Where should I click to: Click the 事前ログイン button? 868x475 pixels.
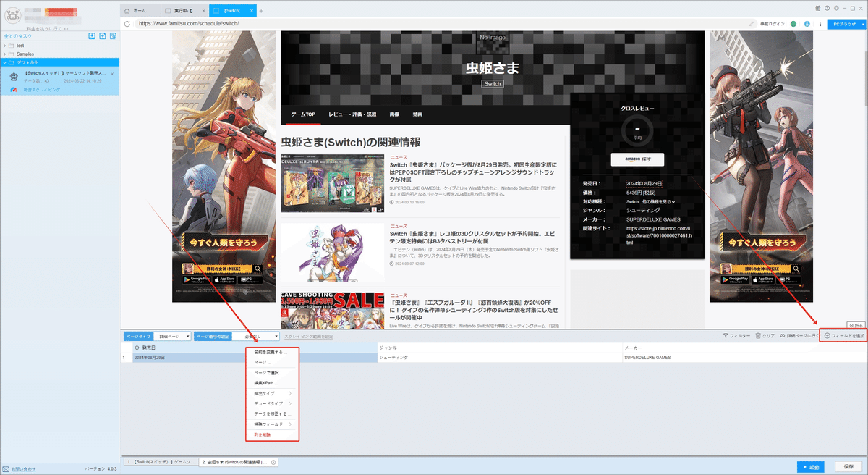773,23
